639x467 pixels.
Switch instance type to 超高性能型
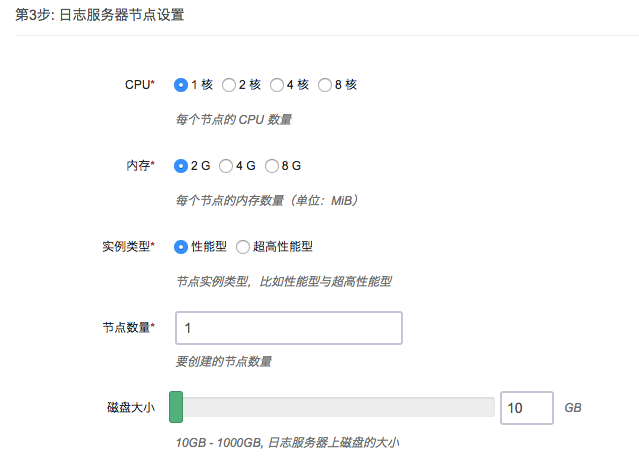click(x=243, y=246)
